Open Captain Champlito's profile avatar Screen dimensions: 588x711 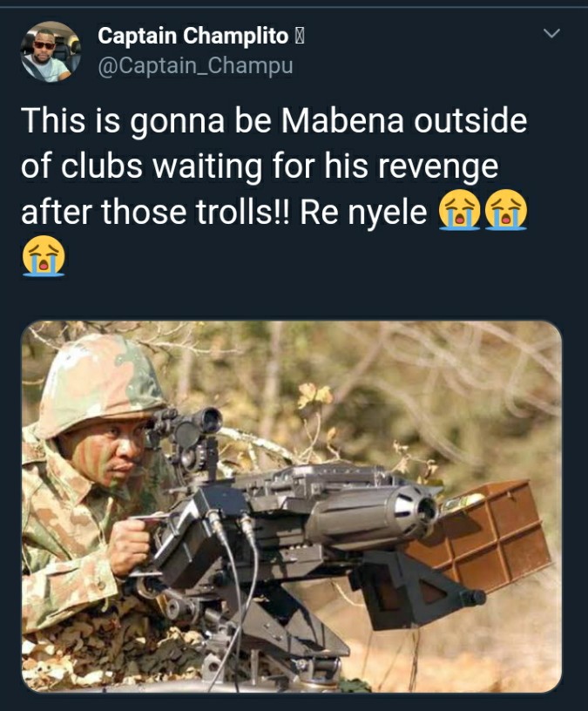click(51, 51)
